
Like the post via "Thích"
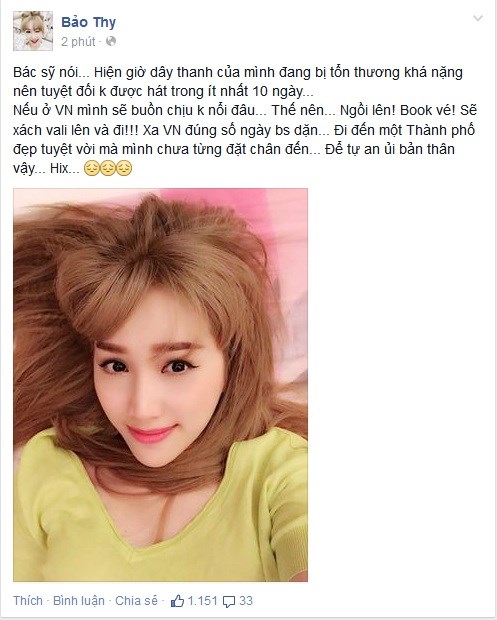[28, 601]
